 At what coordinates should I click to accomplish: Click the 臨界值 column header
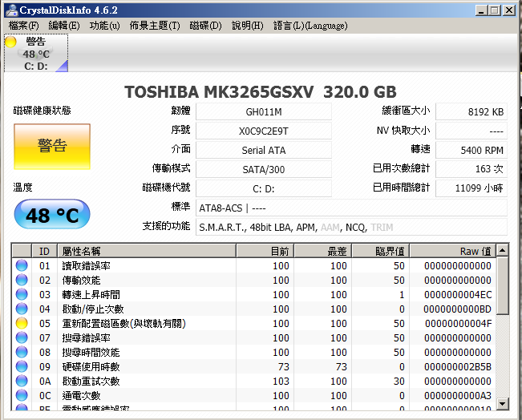tap(381, 251)
